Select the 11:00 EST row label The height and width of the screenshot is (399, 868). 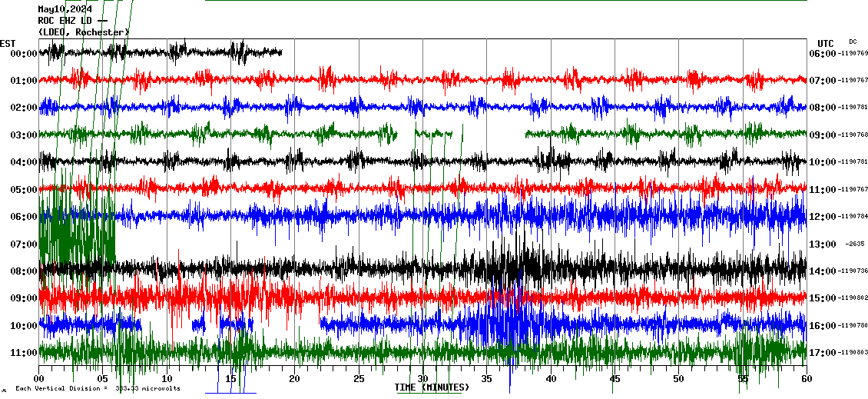24,353
